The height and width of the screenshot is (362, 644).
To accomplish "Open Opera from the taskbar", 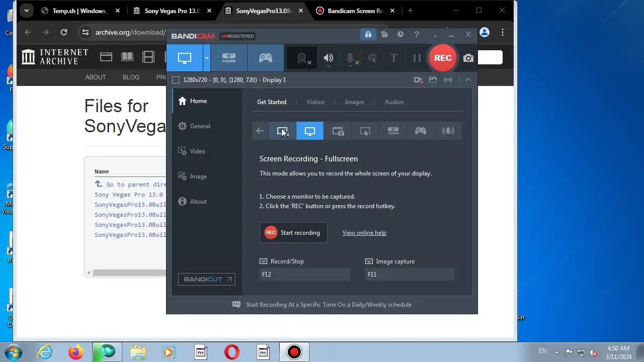I will click(232, 352).
